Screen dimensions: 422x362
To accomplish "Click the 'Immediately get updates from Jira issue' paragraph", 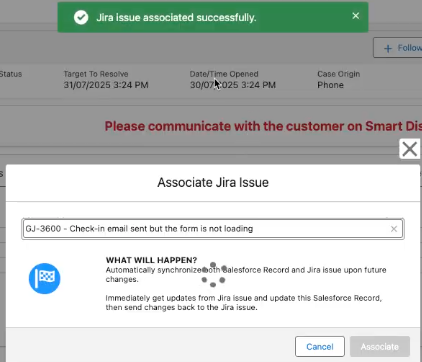I will click(x=244, y=303).
